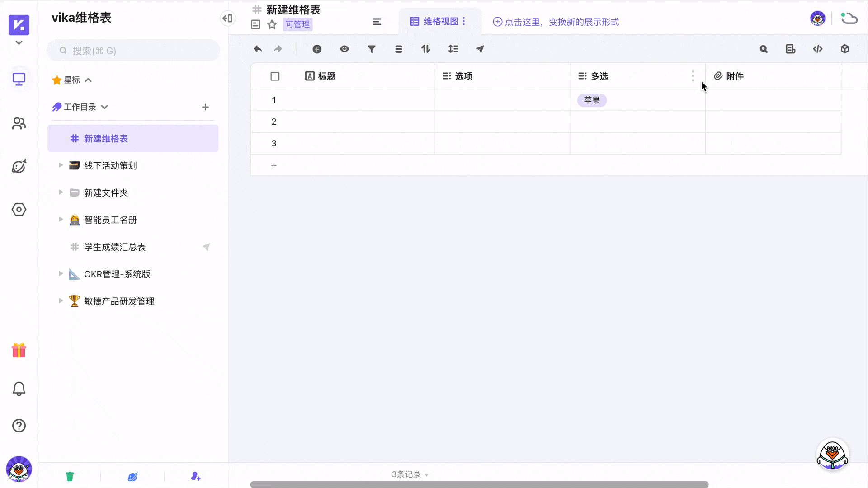
Task: Toggle the hide fields eye icon
Action: pyautogui.click(x=344, y=49)
